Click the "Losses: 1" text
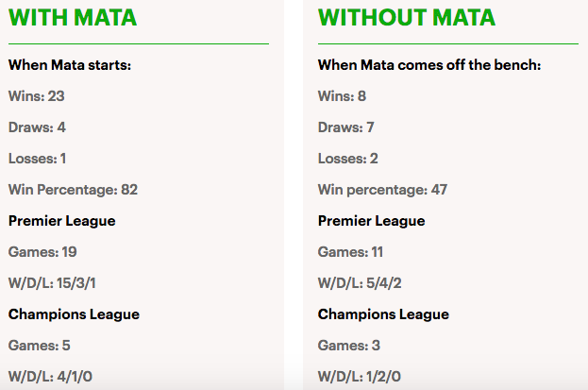 tap(38, 159)
